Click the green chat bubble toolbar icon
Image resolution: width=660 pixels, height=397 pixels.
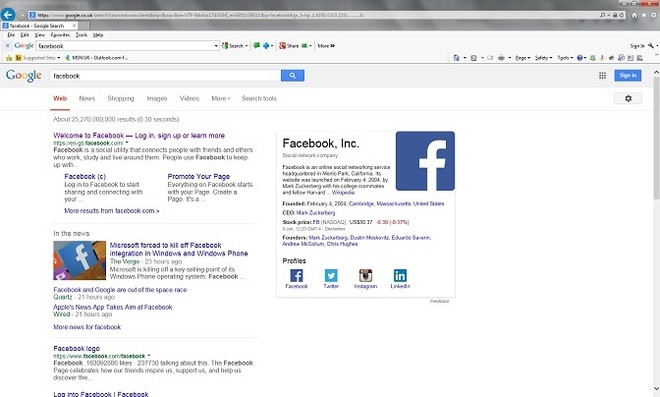(256, 45)
